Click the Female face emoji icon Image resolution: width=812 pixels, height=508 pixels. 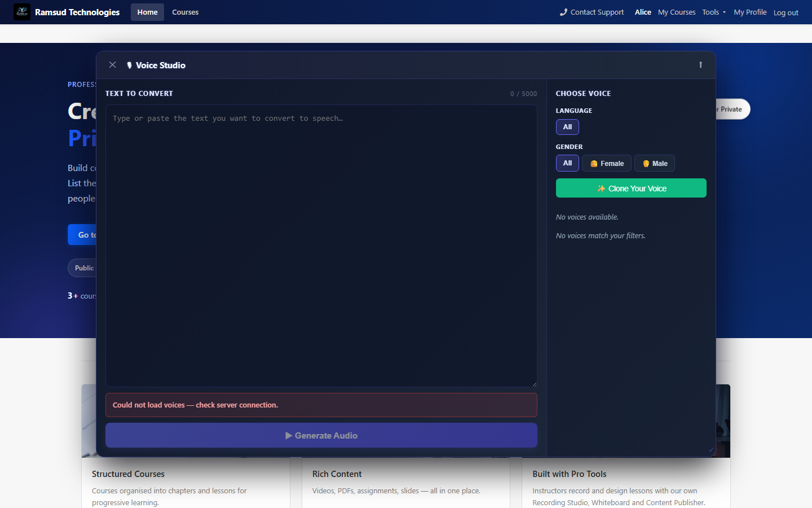pyautogui.click(x=594, y=164)
